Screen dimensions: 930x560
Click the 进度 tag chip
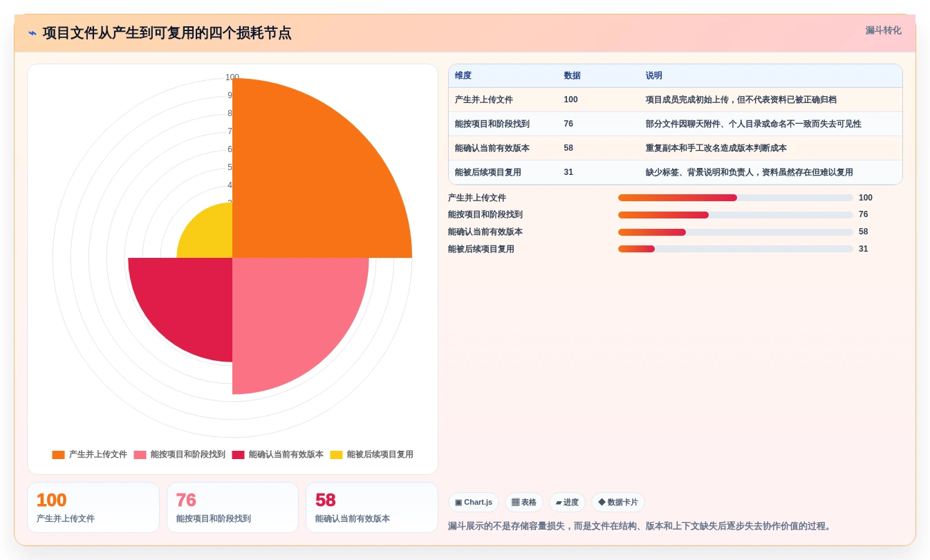pos(567,503)
